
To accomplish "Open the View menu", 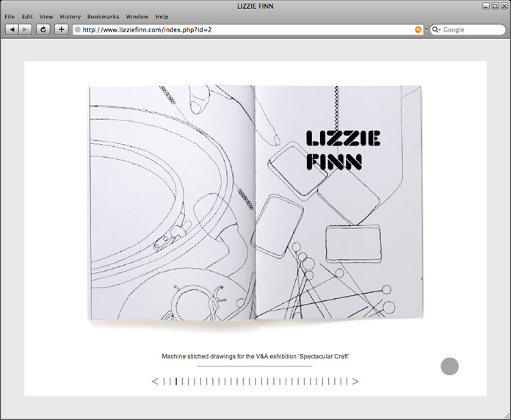I will click(x=46, y=17).
